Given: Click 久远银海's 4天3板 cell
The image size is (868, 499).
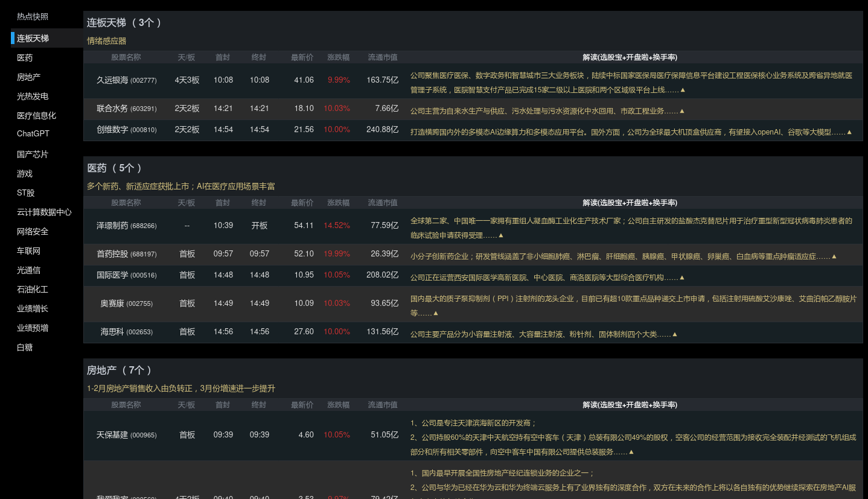Looking at the screenshot, I should tap(187, 80).
